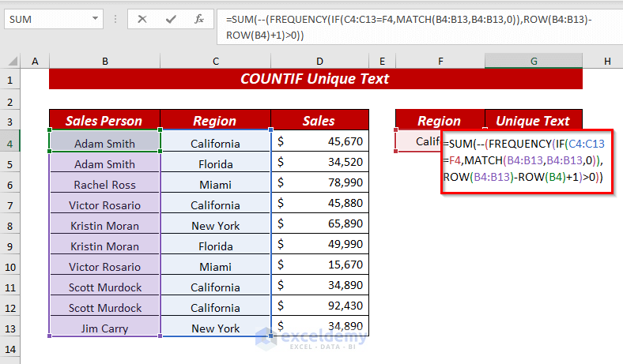Select column D header
Image resolution: width=623 pixels, height=364 pixels.
pyautogui.click(x=319, y=62)
